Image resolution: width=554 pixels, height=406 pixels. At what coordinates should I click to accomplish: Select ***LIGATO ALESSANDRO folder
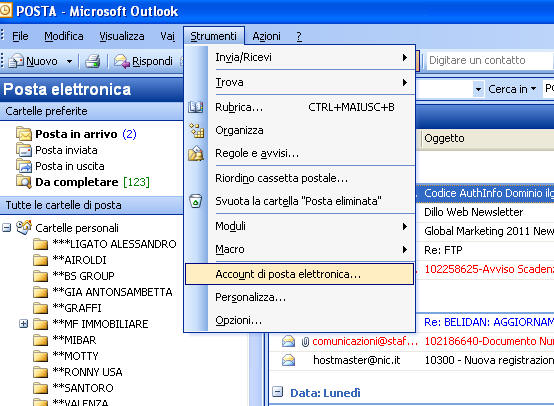tap(114, 244)
